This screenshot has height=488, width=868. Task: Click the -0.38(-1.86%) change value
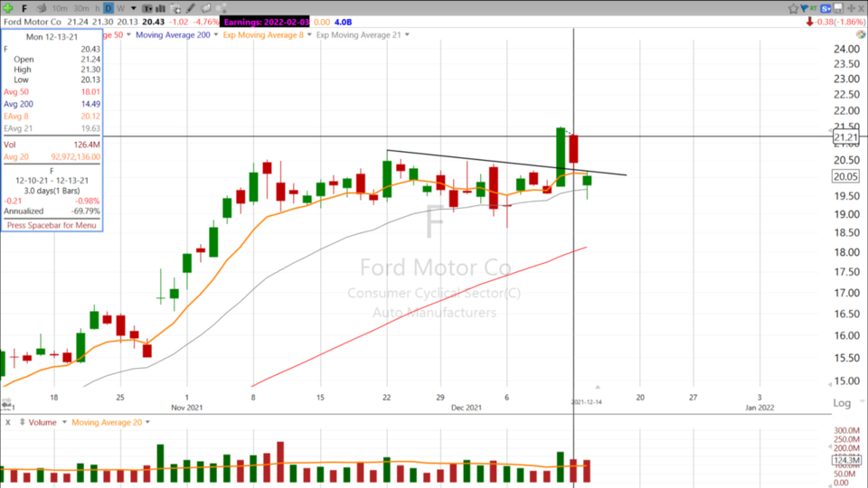coord(839,22)
